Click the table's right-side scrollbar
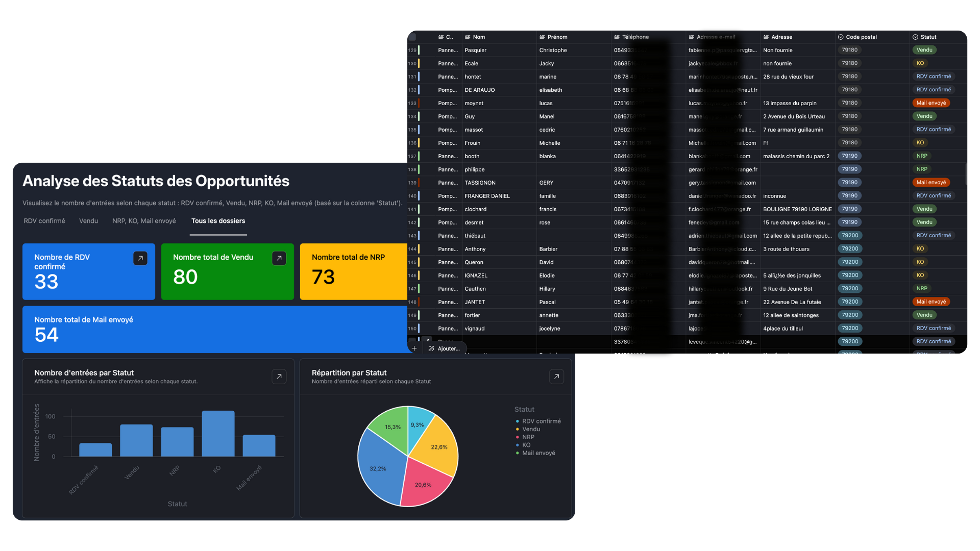Viewport: 980px width, 551px height. coord(967,173)
